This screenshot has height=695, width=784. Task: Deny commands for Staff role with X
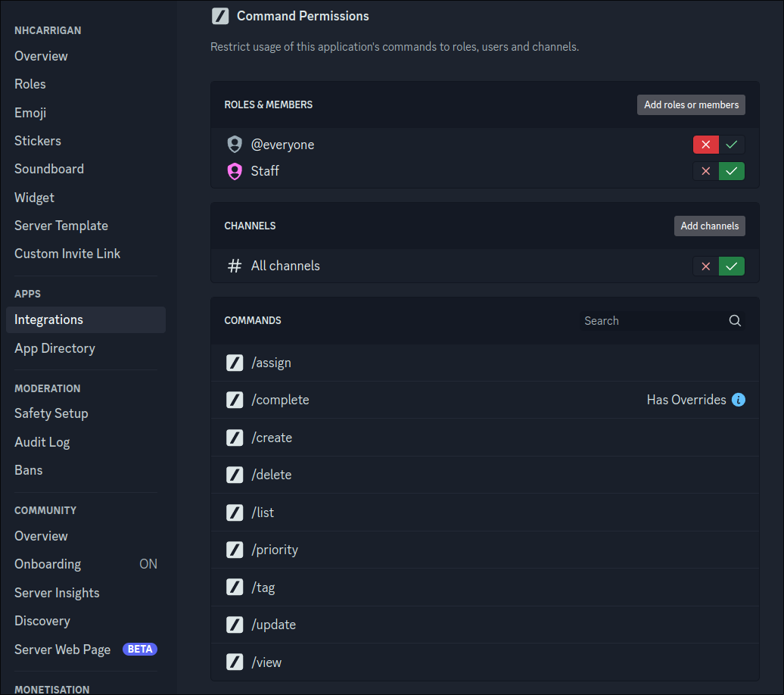coord(706,171)
